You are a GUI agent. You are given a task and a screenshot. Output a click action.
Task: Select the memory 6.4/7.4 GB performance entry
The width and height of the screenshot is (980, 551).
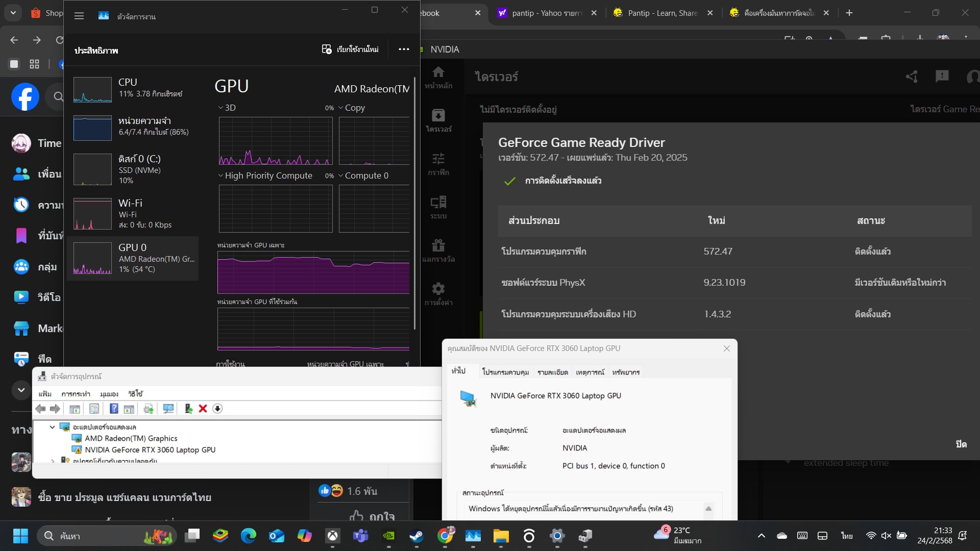click(133, 128)
